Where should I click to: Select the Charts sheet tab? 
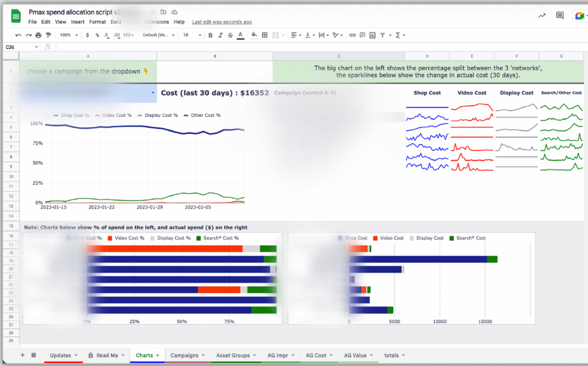click(147, 356)
